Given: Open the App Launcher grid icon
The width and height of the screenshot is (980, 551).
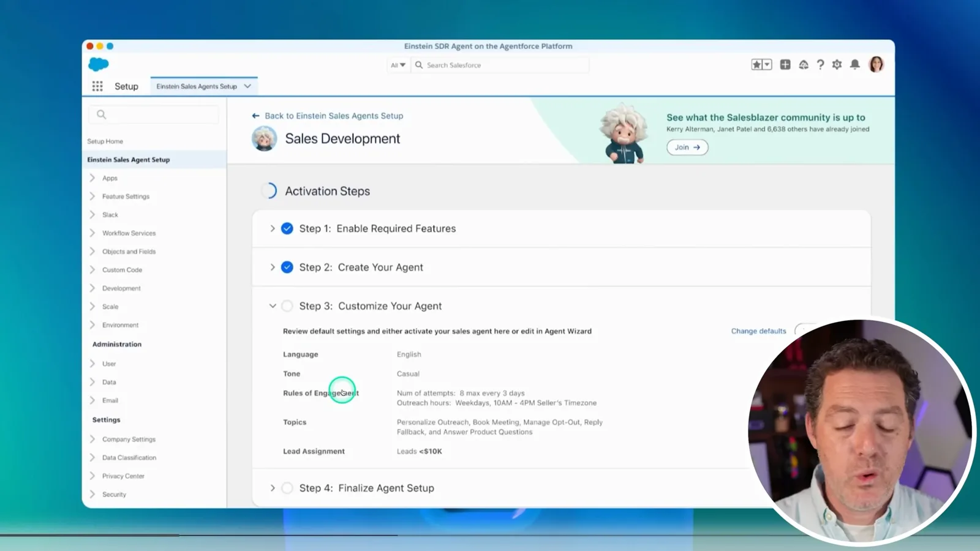Looking at the screenshot, I should click(97, 86).
